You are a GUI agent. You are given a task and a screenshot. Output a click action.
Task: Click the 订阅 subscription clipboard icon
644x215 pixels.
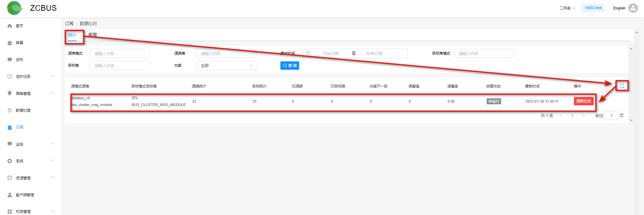[10, 127]
